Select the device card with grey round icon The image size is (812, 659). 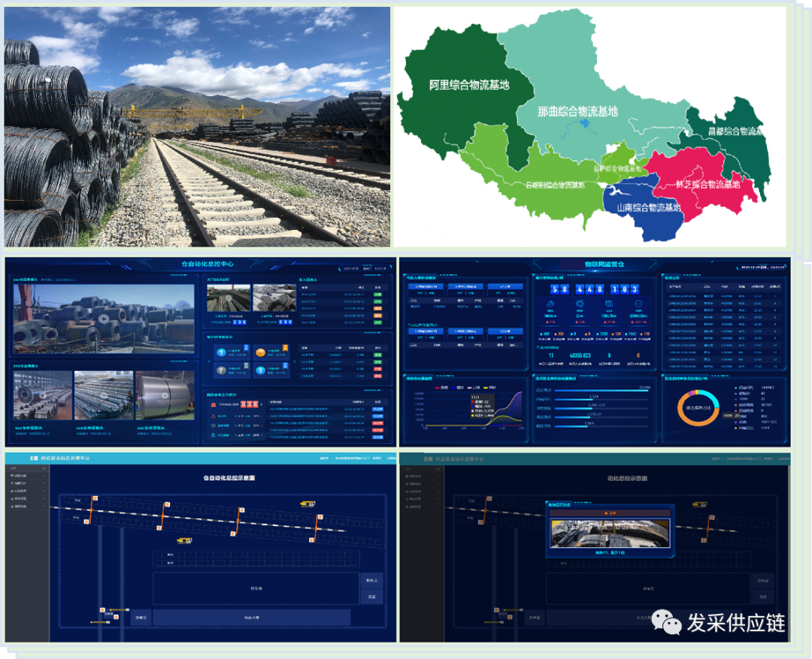coord(232,370)
